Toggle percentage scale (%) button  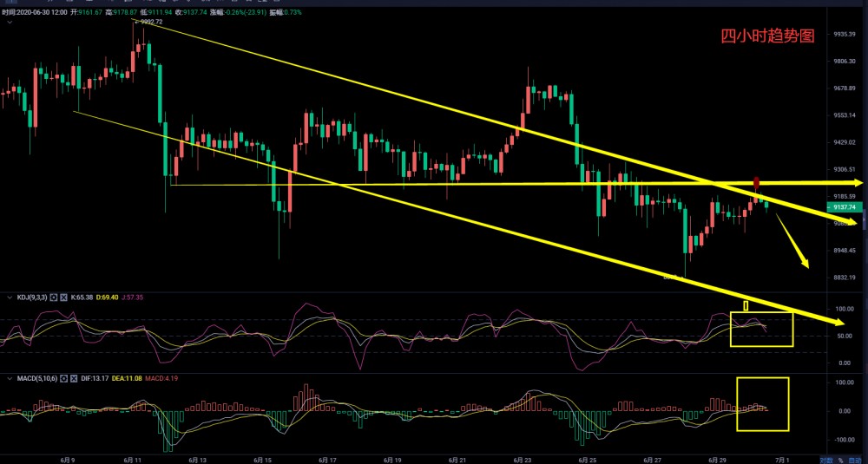point(840,459)
